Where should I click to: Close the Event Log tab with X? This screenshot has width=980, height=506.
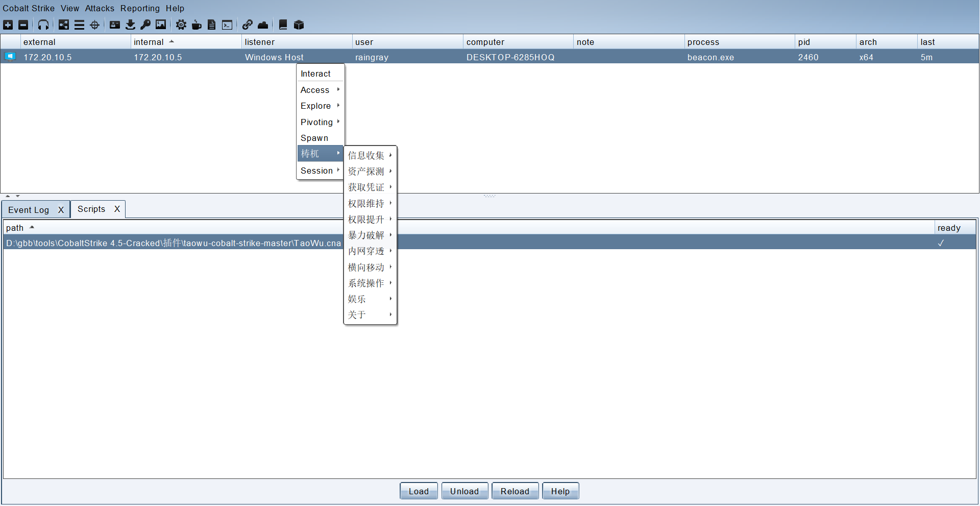coord(61,210)
